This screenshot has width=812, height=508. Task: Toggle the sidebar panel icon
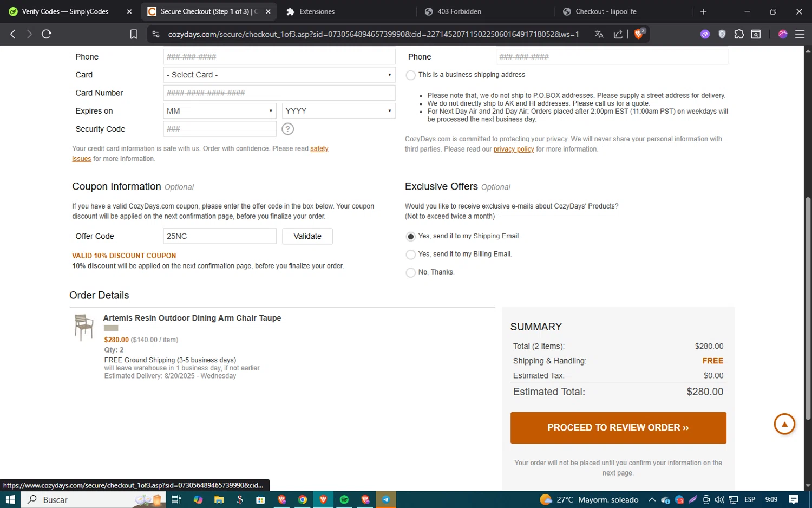[x=756, y=34]
